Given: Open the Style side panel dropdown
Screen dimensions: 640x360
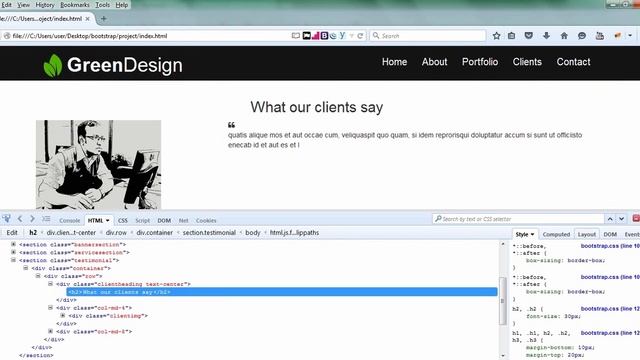Looking at the screenshot, I should (532, 234).
